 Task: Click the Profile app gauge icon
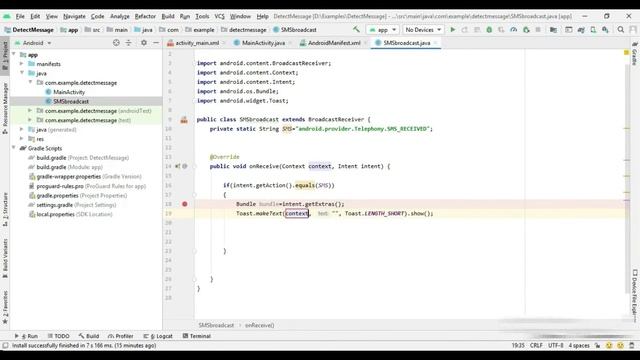[513, 30]
